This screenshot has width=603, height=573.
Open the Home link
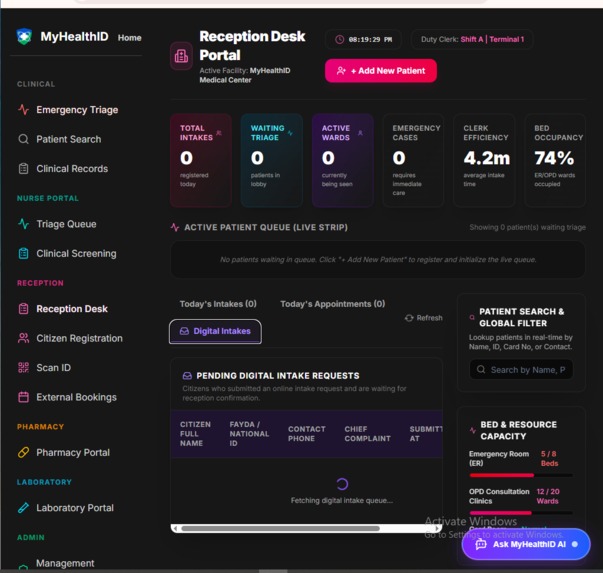click(130, 38)
